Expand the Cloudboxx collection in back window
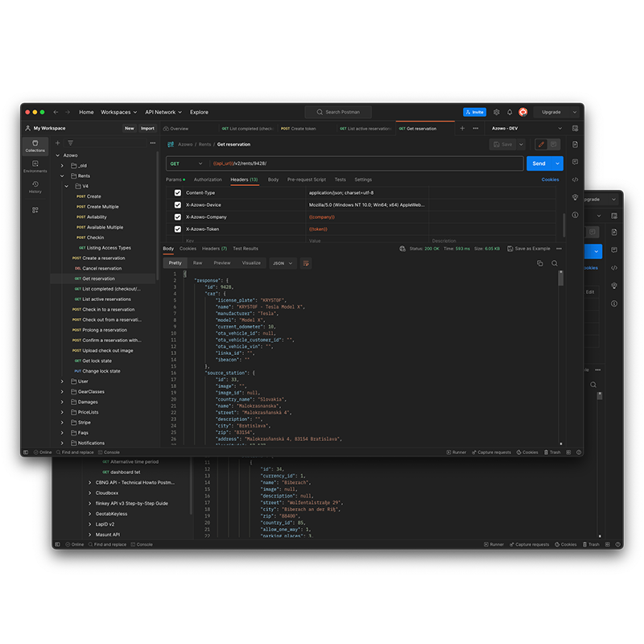 click(90, 493)
